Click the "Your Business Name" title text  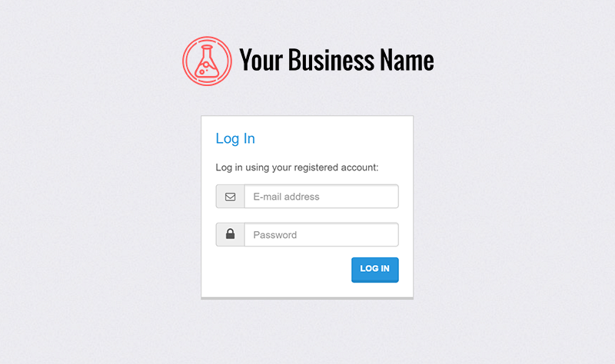pos(337,60)
